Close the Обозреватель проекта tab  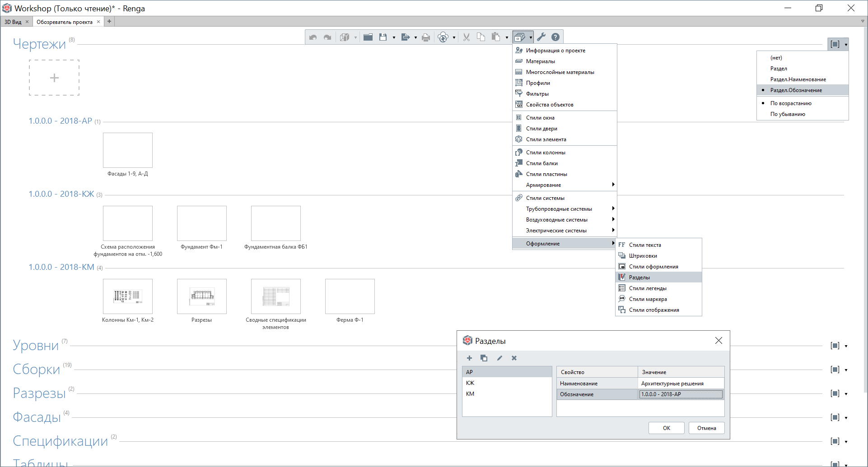98,22
